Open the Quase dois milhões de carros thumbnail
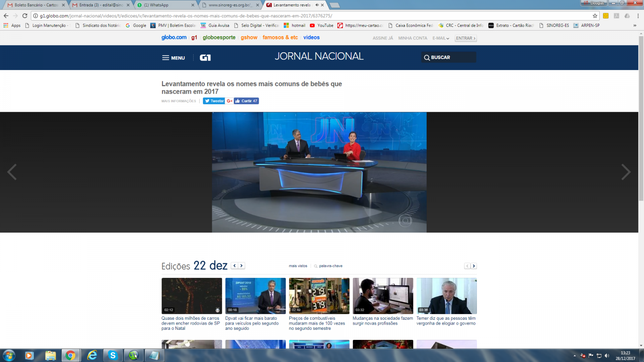644x362 pixels. [192, 296]
